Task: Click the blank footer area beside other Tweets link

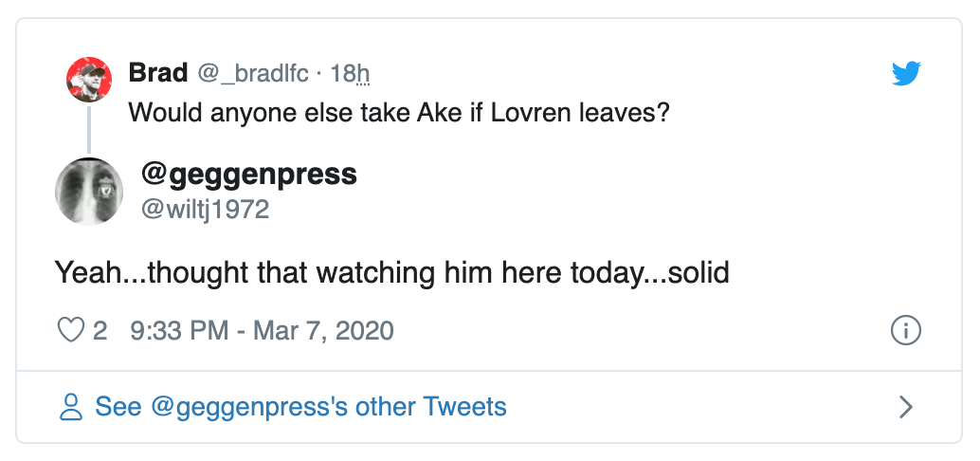Action: click(701, 407)
